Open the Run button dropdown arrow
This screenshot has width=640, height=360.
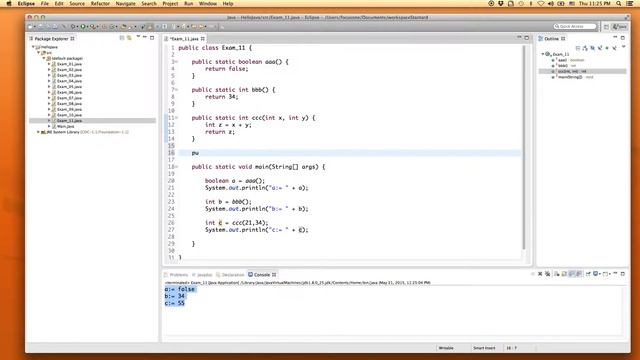pyautogui.click(x=88, y=27)
